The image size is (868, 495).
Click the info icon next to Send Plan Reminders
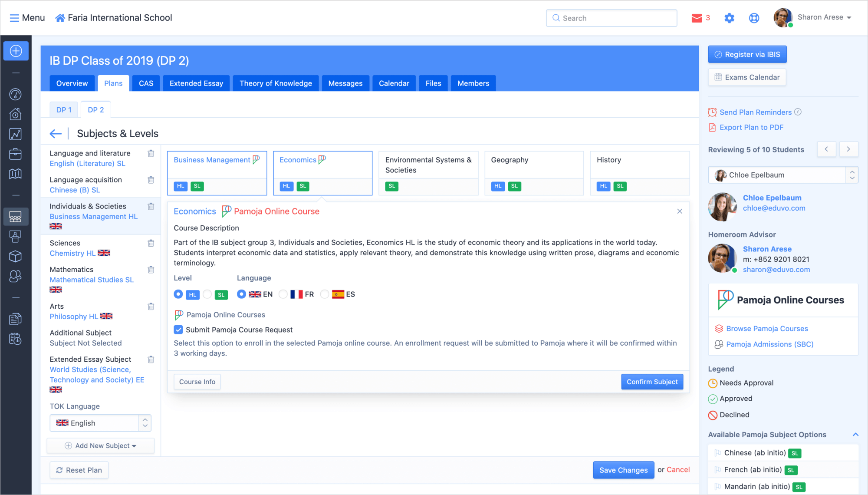pos(798,112)
